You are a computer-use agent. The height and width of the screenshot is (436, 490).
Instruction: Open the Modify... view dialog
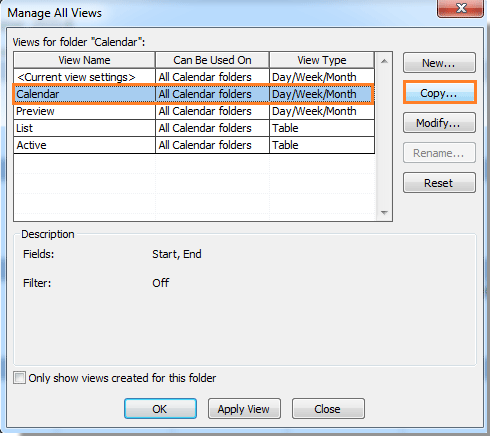[439, 123]
